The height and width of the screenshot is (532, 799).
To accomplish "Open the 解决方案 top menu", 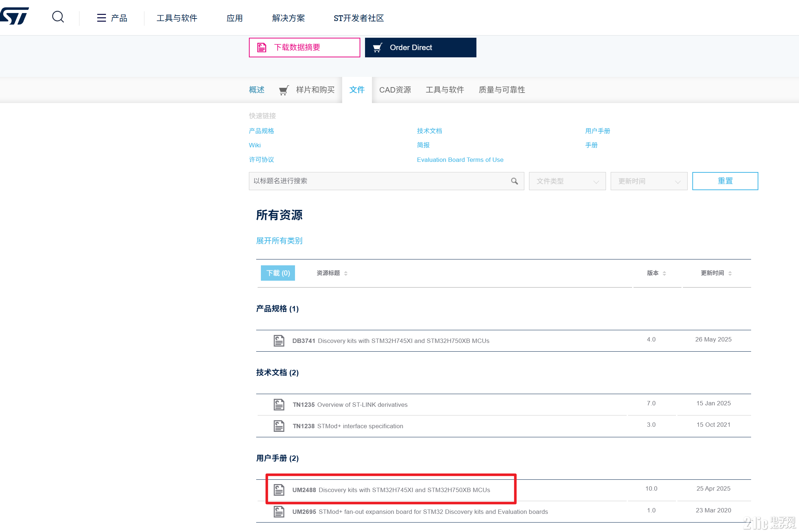I will pos(288,18).
